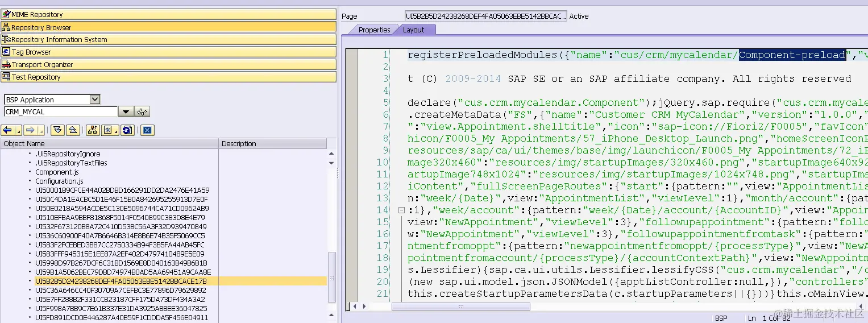
Task: Select page UI5C36A646CC40F30709A7CEFBC3E77896D79629892
Action: pos(121,290)
